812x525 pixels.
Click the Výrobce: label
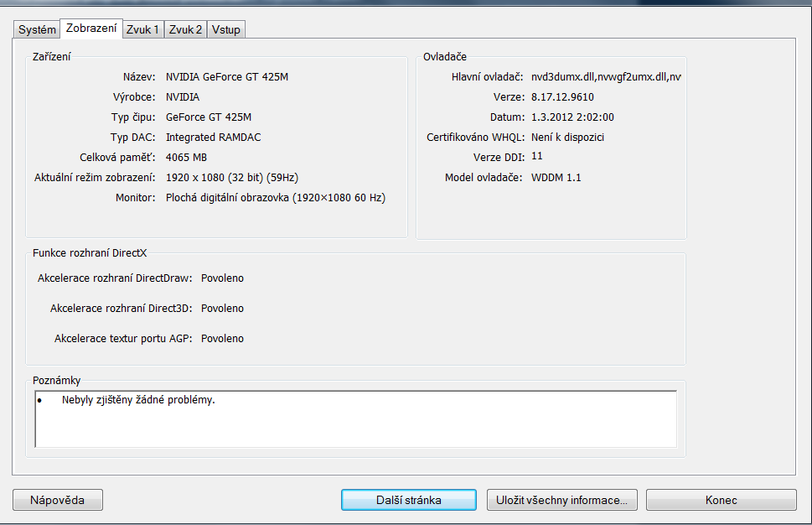click(x=134, y=97)
